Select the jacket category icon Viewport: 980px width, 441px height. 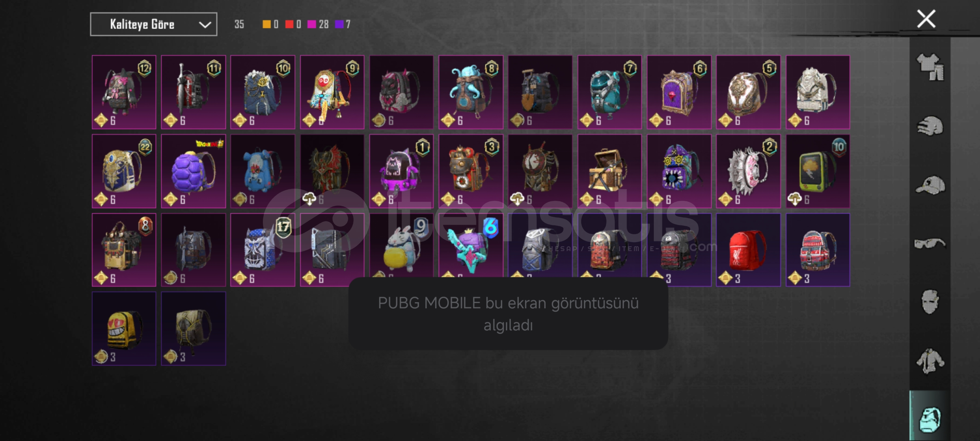(x=930, y=361)
